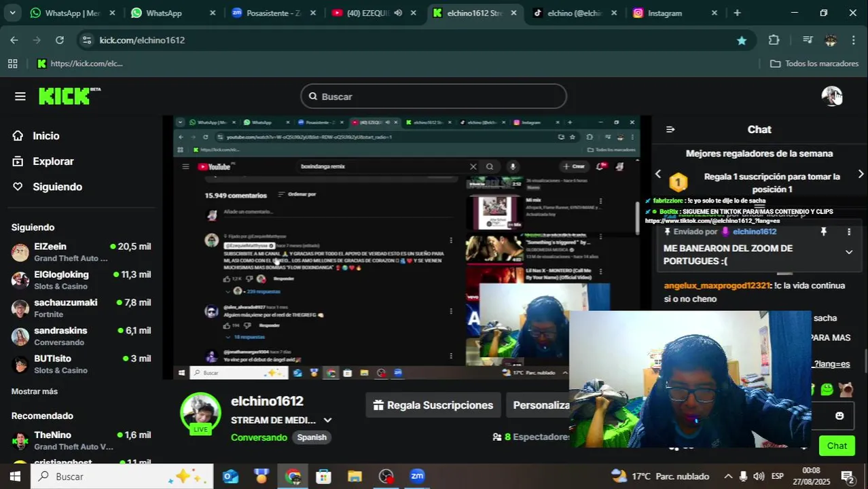Open File Explorer from the taskbar
The width and height of the screenshot is (868, 489).
coord(355,476)
